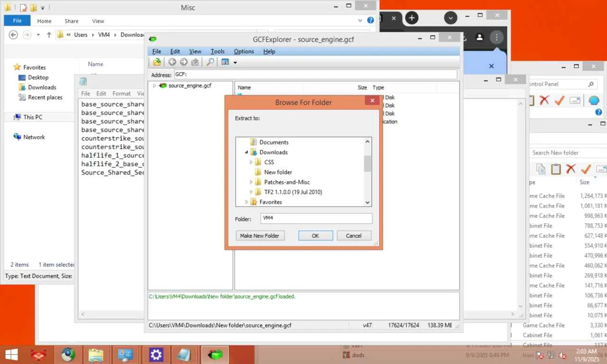Click the browser new tab plus button
The height and width of the screenshot is (364, 607).
[x=412, y=18]
